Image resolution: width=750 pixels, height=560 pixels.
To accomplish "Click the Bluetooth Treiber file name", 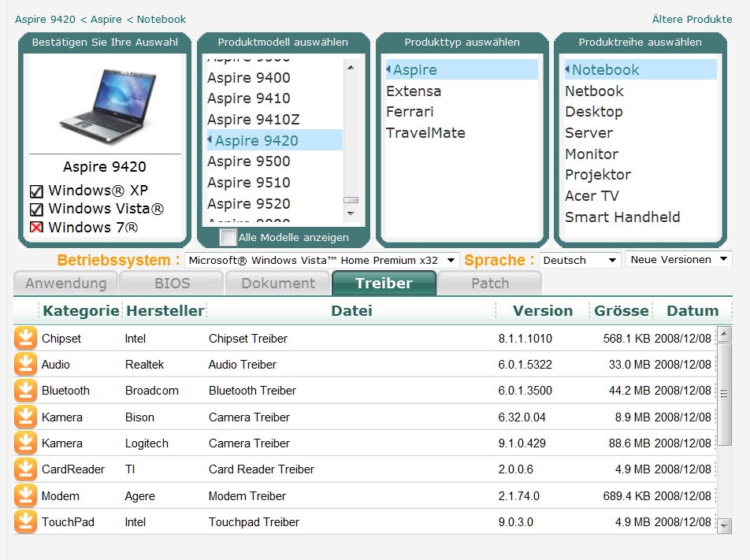I will tap(253, 391).
